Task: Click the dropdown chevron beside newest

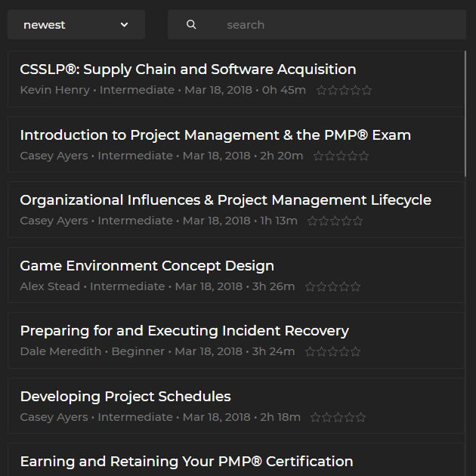Action: [125, 25]
